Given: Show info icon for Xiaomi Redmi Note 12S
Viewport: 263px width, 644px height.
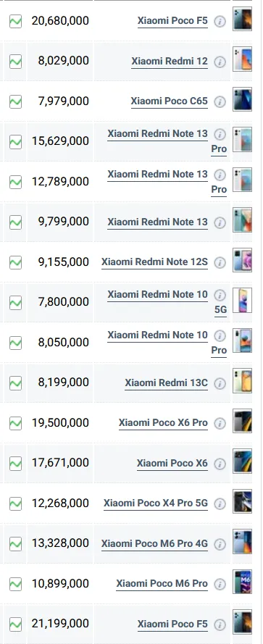Looking at the screenshot, I should (220, 262).
